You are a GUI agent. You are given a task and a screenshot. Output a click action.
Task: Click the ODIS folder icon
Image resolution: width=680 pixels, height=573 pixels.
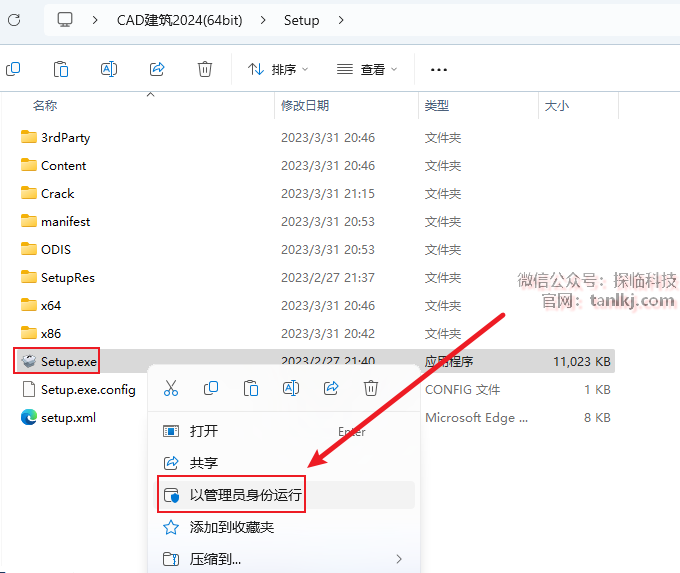29,249
